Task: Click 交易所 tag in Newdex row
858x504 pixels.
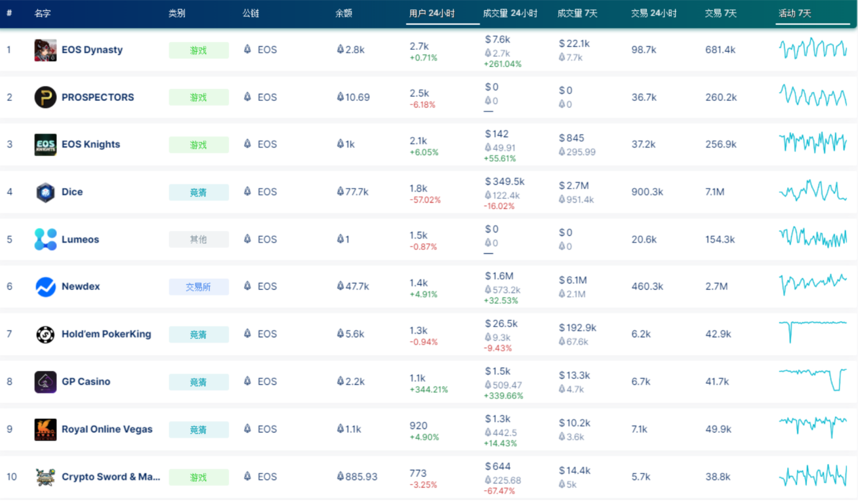Action: (x=199, y=286)
